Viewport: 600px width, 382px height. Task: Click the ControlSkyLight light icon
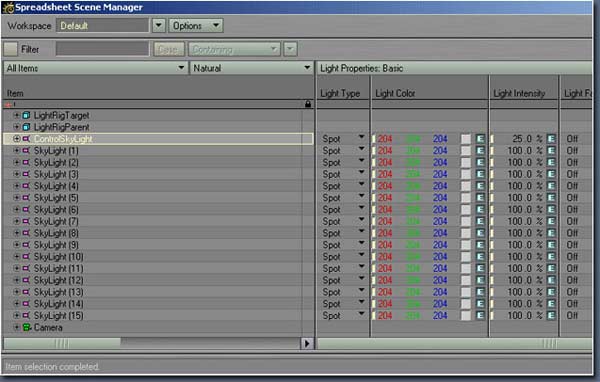click(x=26, y=139)
